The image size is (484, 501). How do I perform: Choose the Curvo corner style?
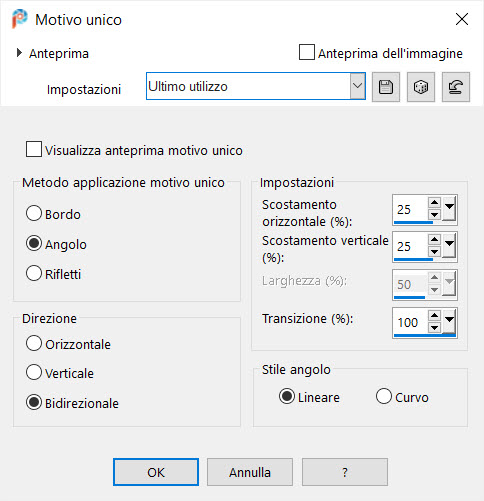384,396
